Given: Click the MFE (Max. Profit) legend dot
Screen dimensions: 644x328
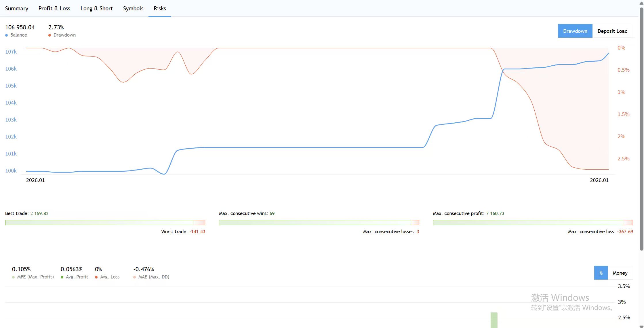Looking at the screenshot, I should (x=14, y=277).
